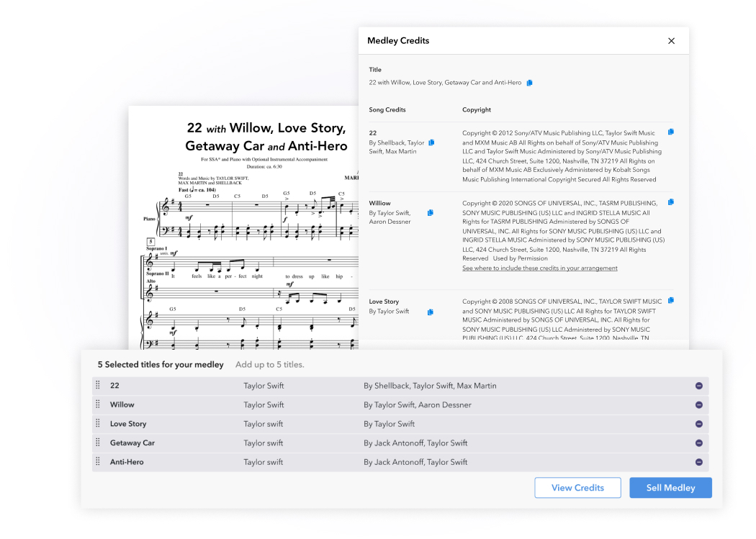
Task: Remove Love Story from the medley
Action: click(698, 424)
